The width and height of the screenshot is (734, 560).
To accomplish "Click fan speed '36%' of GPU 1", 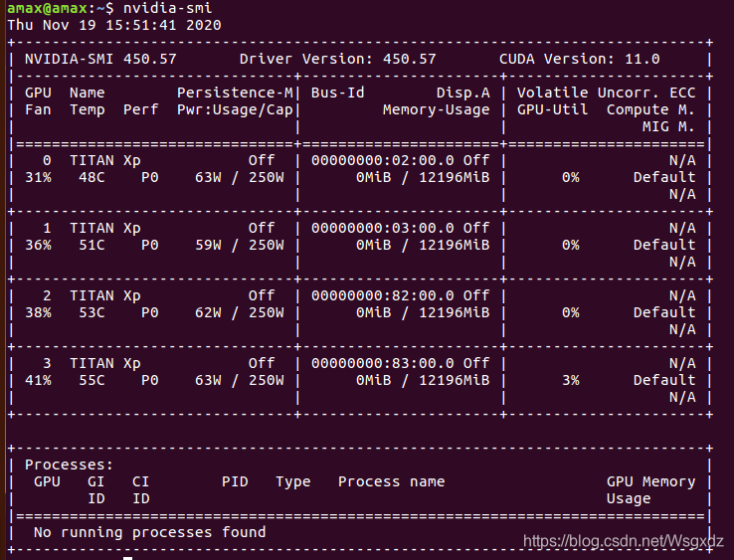I will (38, 245).
